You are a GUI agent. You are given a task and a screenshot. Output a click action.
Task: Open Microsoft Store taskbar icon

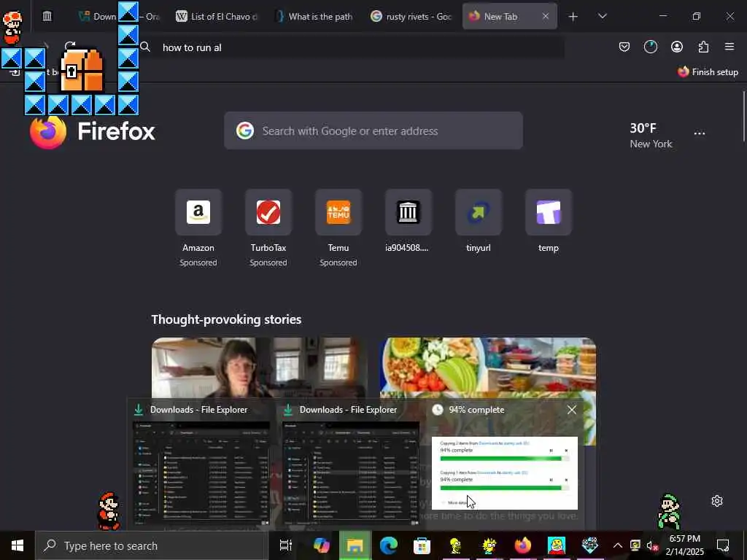pyautogui.click(x=422, y=545)
